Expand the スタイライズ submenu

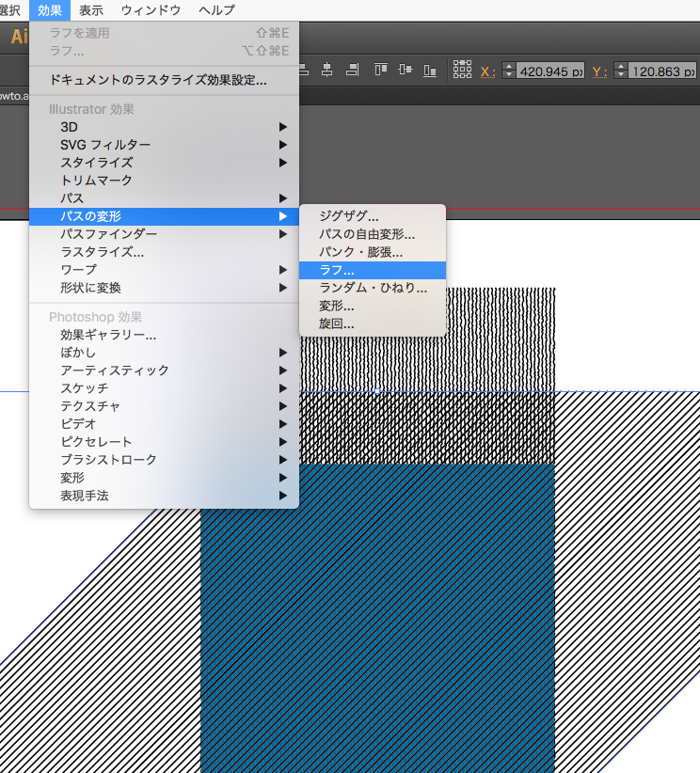click(165, 163)
